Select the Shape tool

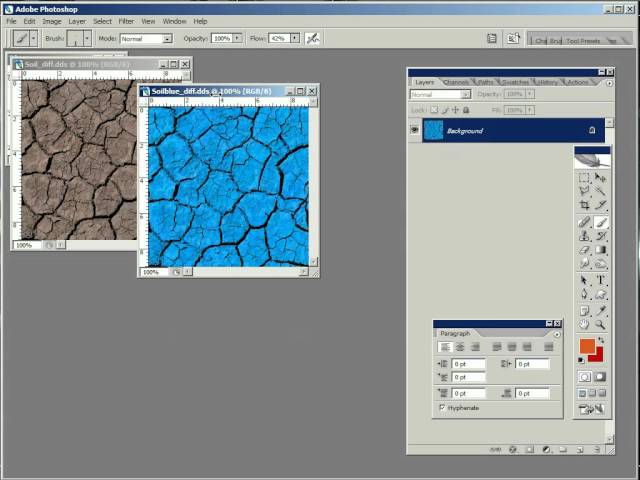[600, 294]
